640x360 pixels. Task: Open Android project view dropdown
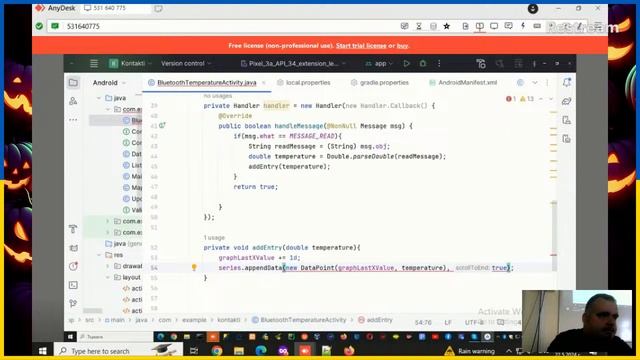coord(109,82)
